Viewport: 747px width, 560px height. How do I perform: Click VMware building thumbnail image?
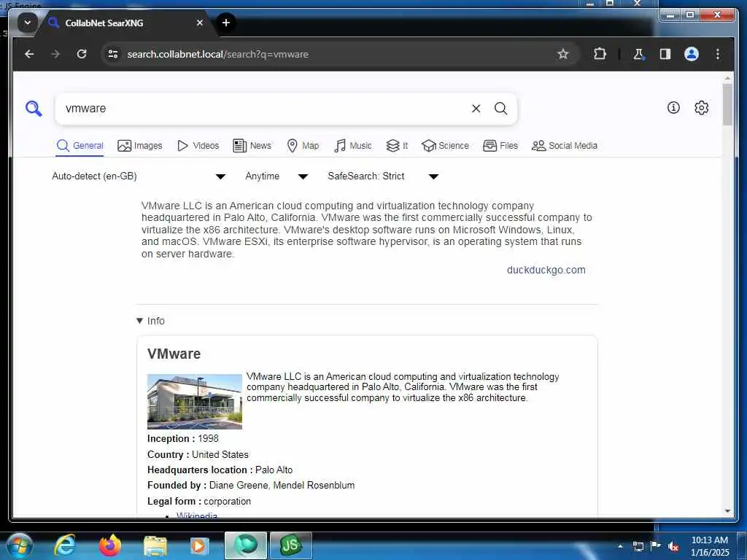(194, 402)
